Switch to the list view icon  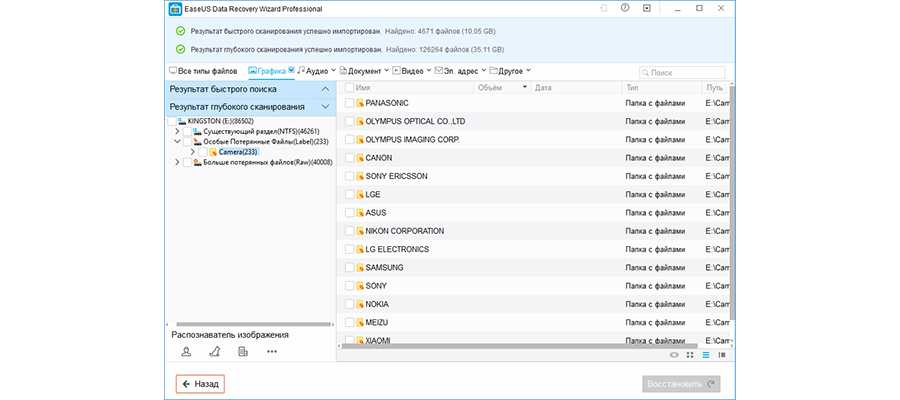point(706,354)
